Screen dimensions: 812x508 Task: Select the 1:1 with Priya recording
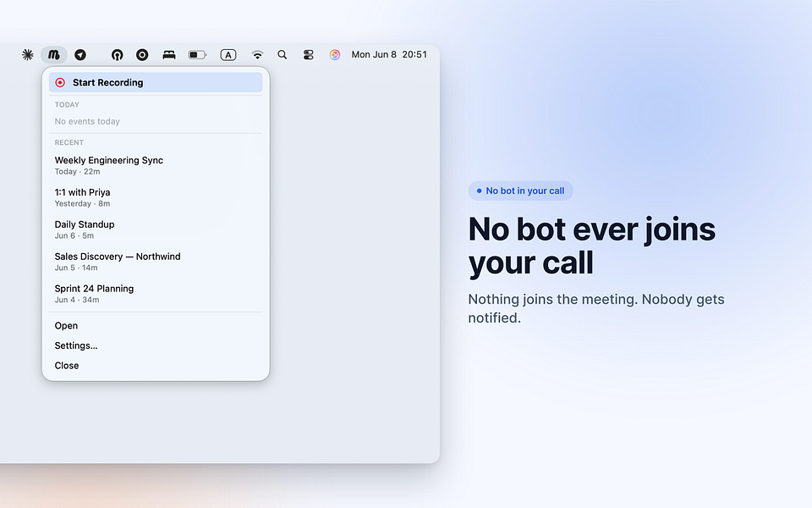coord(156,197)
